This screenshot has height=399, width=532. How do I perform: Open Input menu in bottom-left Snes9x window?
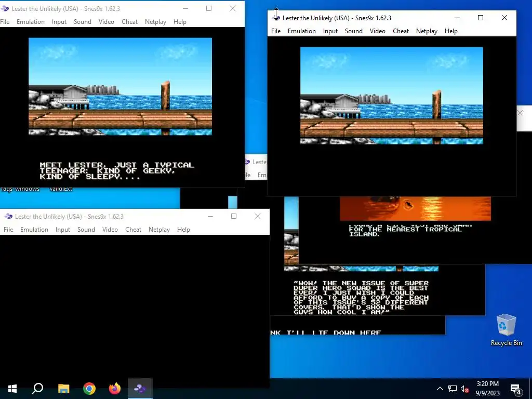63,230
